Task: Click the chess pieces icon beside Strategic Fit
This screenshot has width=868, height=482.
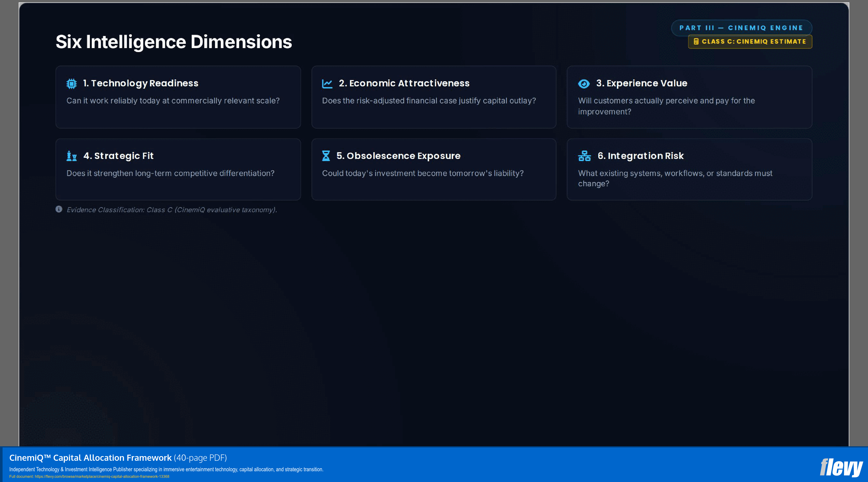Action: click(71, 156)
